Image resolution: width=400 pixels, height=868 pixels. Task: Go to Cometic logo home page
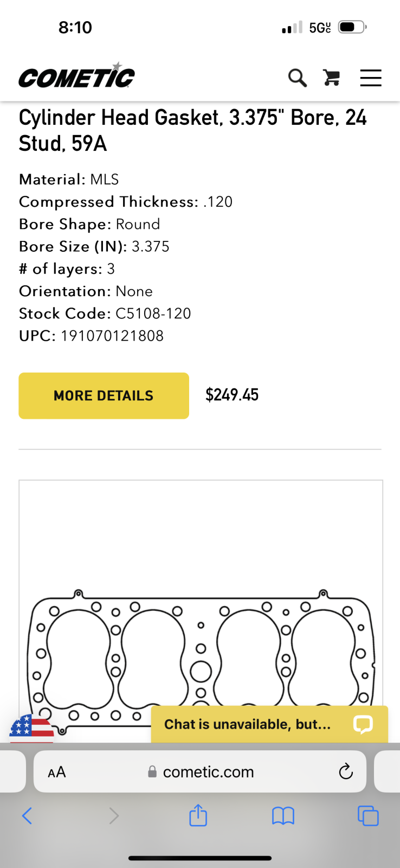[x=77, y=75]
